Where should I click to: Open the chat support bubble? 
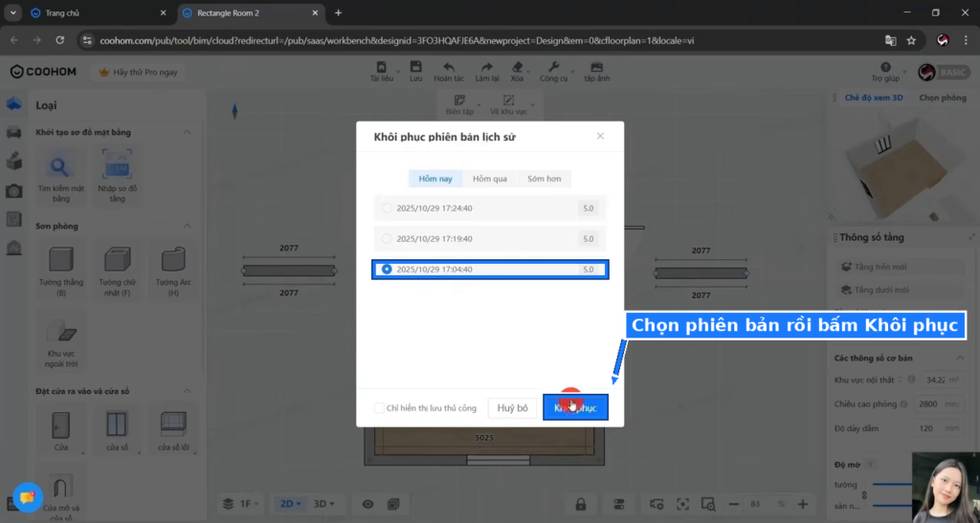(27, 497)
